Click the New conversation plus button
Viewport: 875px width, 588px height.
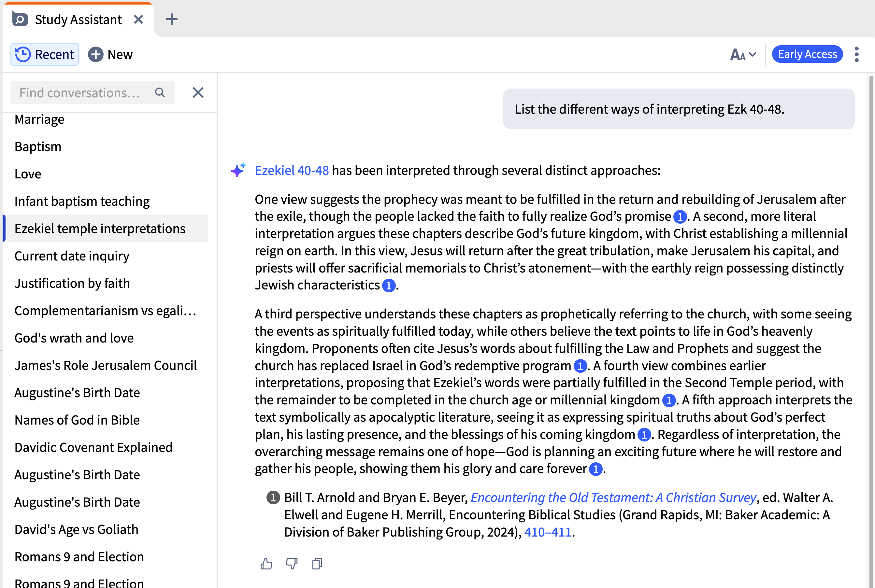coord(110,54)
